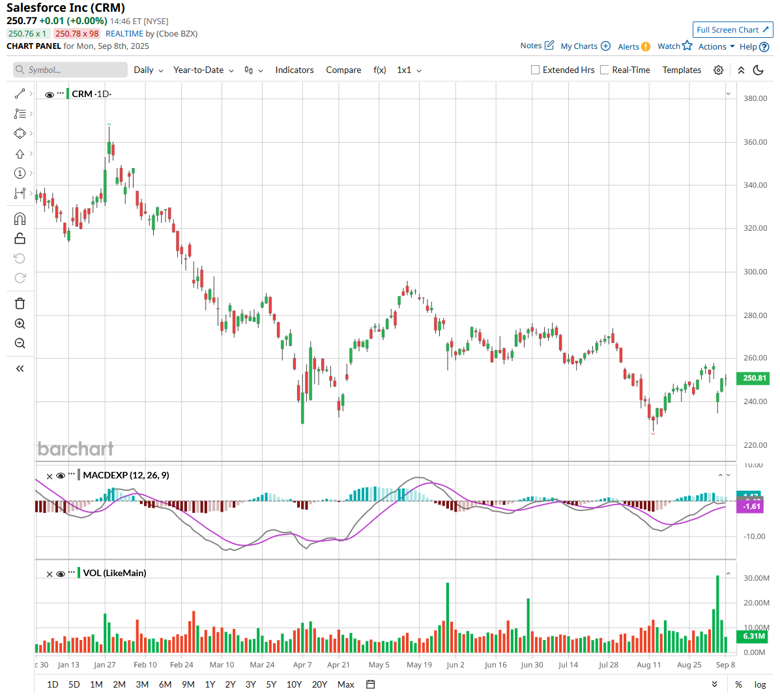The width and height of the screenshot is (780, 700).
Task: Collapse the drawing tools sidebar
Action: 20,369
